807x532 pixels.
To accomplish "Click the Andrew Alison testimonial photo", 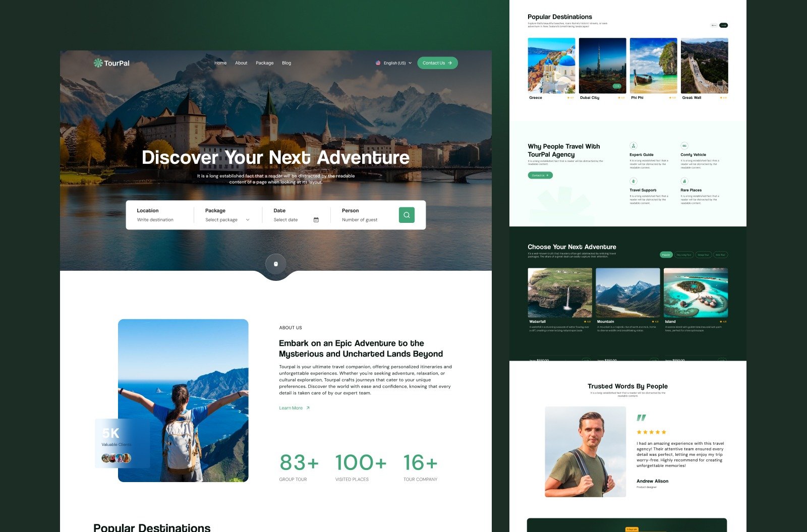I will point(585,452).
